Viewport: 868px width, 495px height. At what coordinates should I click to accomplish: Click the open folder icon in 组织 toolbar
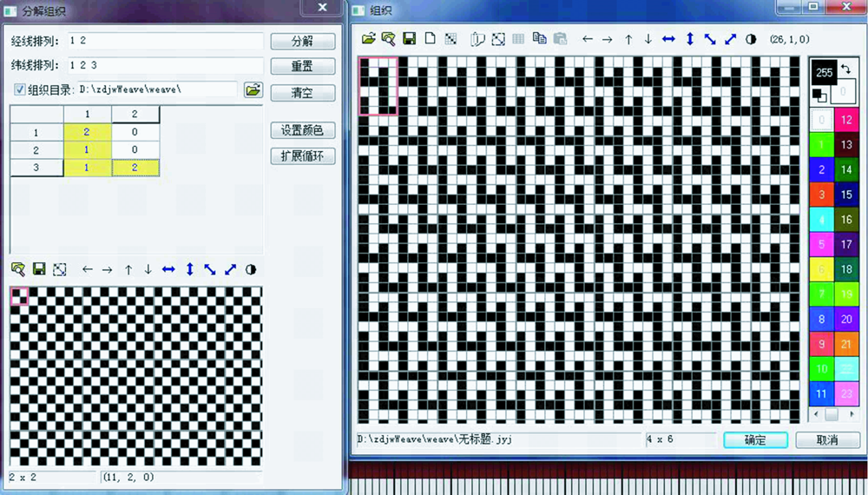pos(368,39)
